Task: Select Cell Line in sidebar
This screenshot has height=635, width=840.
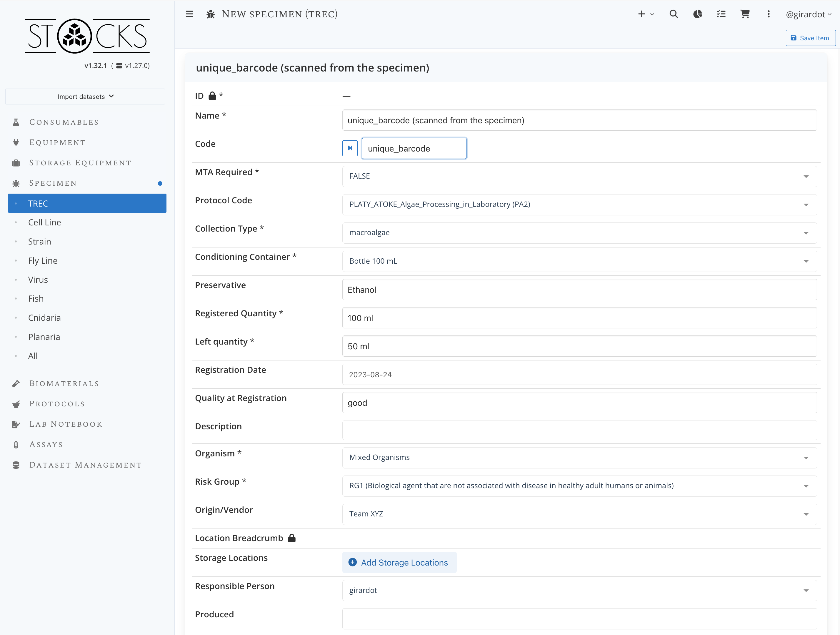Action: [x=44, y=222]
